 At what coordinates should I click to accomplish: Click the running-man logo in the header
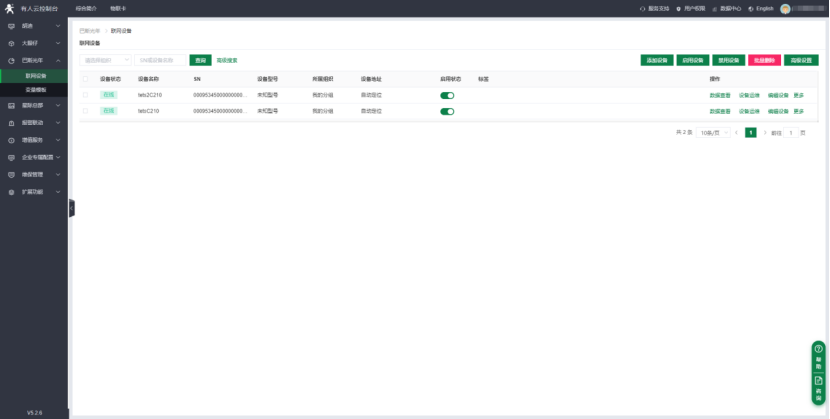tap(10, 7)
